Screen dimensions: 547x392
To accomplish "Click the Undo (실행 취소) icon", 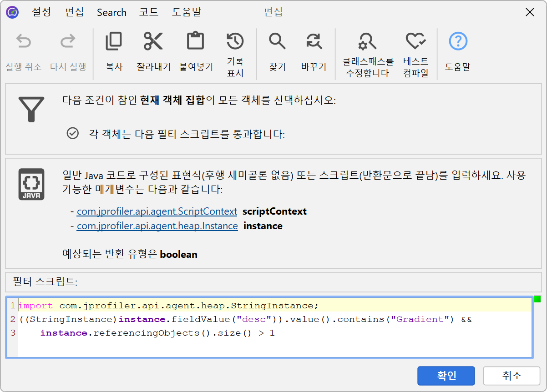I will [x=24, y=42].
